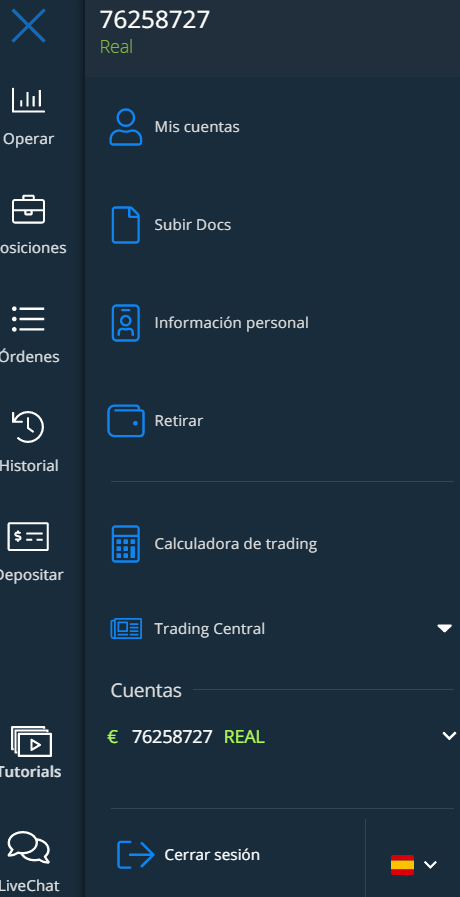Open Posiciones briefcase icon

28,209
